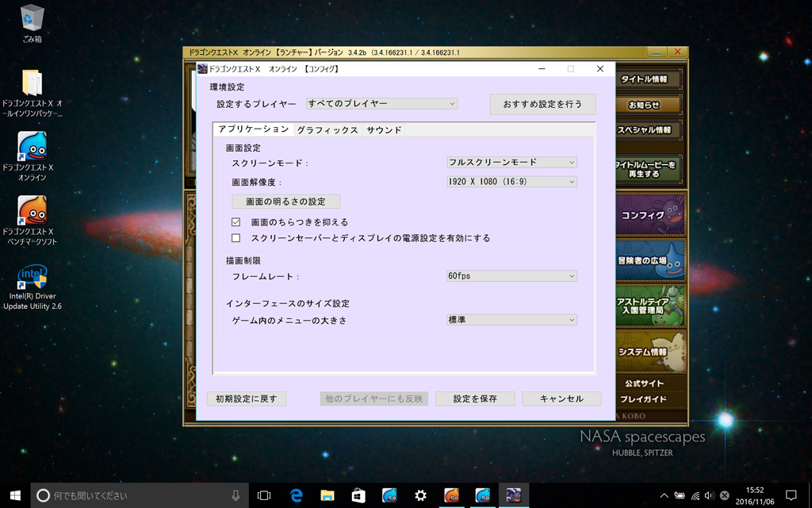The height and width of the screenshot is (508, 812).
Task: Switch to the running blue slime launcher taskbar app
Action: (x=483, y=495)
